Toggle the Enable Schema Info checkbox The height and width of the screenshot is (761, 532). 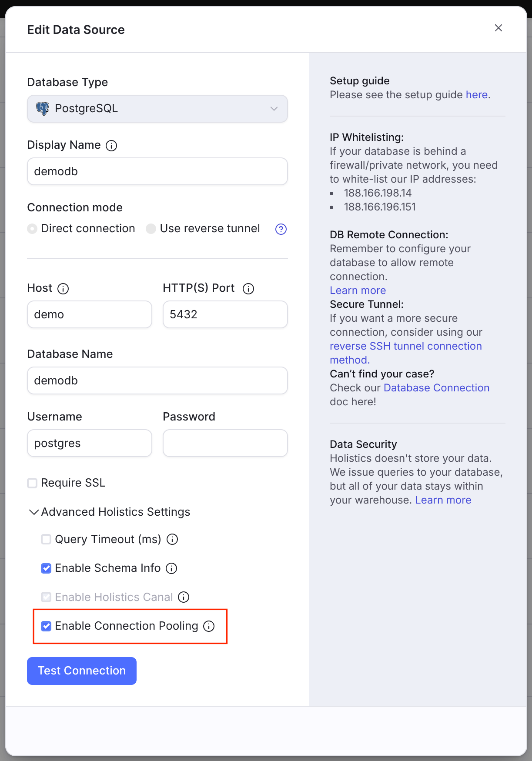click(x=46, y=568)
